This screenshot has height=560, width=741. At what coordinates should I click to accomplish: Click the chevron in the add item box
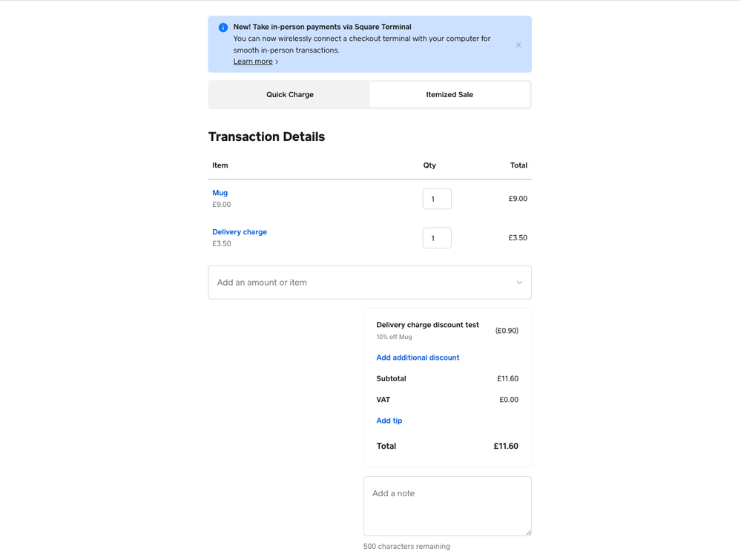[519, 283]
